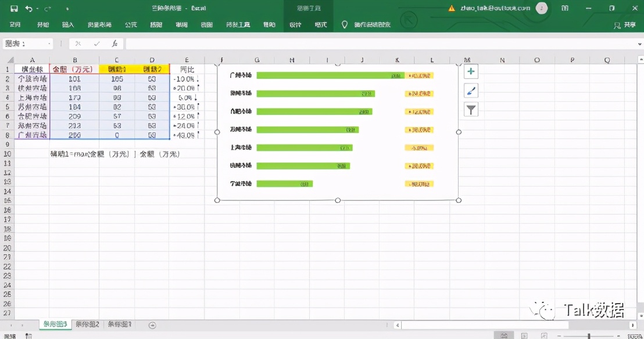Switch to sheet tab ending in 1
This screenshot has height=339, width=644.
(x=120, y=324)
